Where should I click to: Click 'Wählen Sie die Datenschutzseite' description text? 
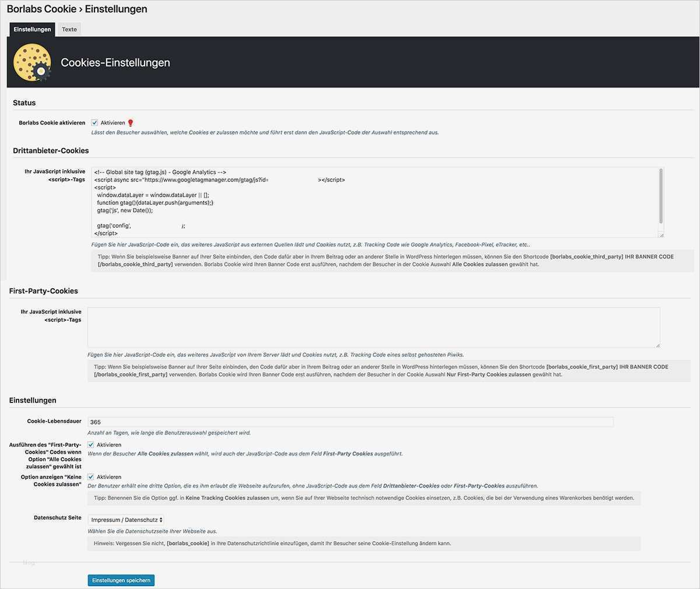[152, 531]
